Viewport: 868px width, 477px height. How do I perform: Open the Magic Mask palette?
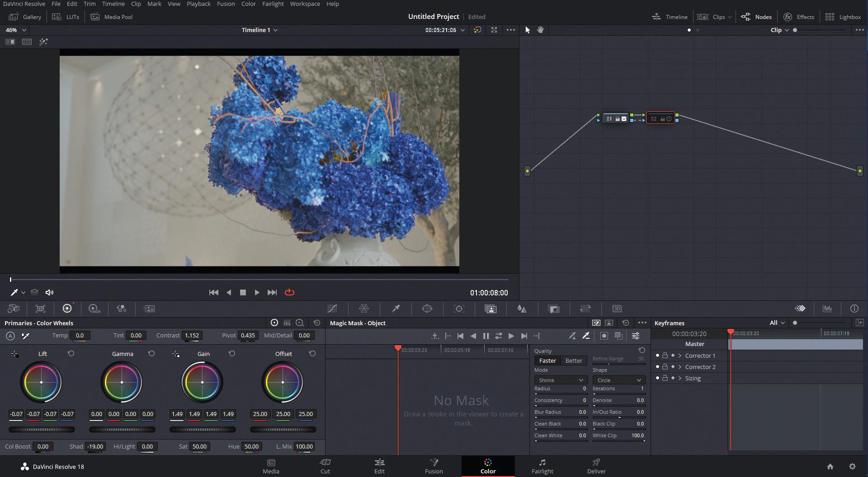pos(491,309)
